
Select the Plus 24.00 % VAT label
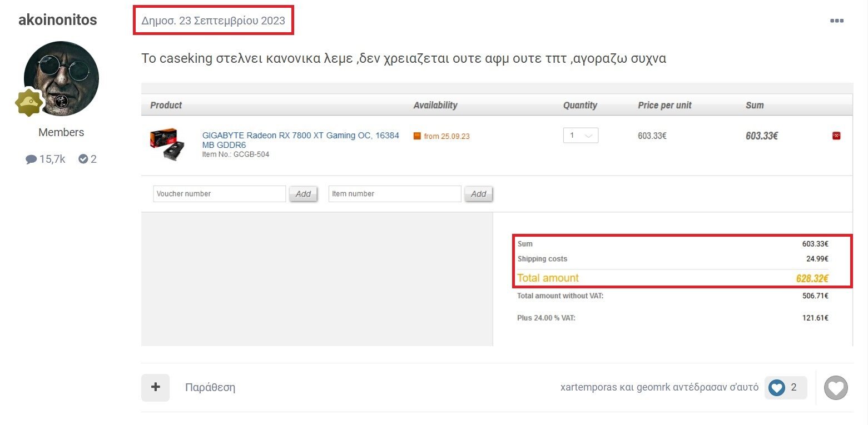(x=546, y=318)
